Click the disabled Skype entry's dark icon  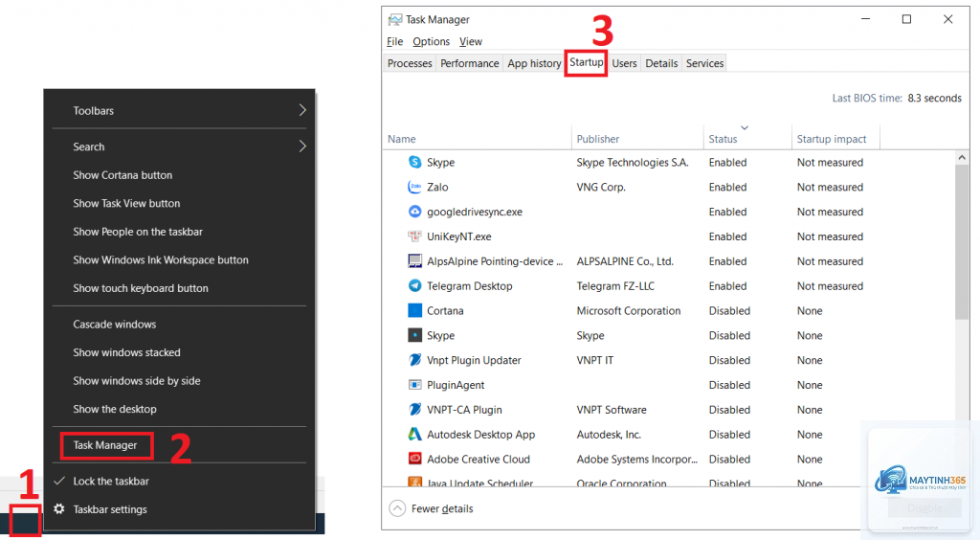(415, 335)
